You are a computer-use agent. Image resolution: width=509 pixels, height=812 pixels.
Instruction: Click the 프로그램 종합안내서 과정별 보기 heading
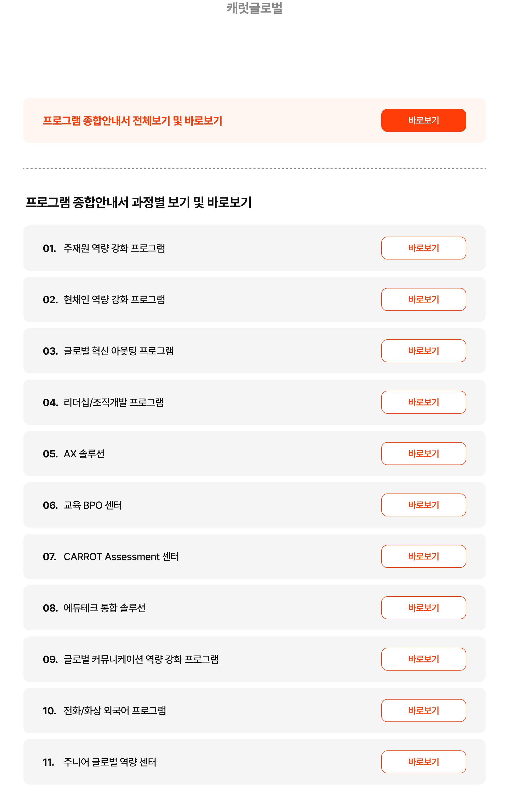point(139,202)
